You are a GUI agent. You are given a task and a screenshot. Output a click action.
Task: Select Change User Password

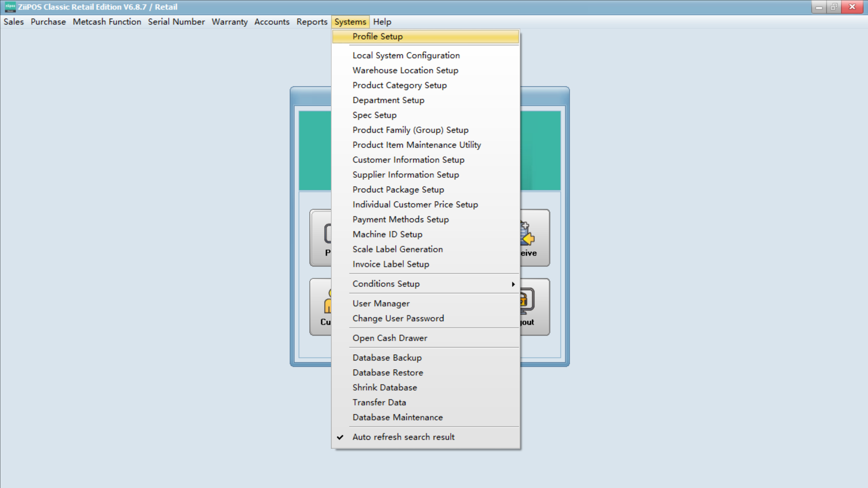398,318
